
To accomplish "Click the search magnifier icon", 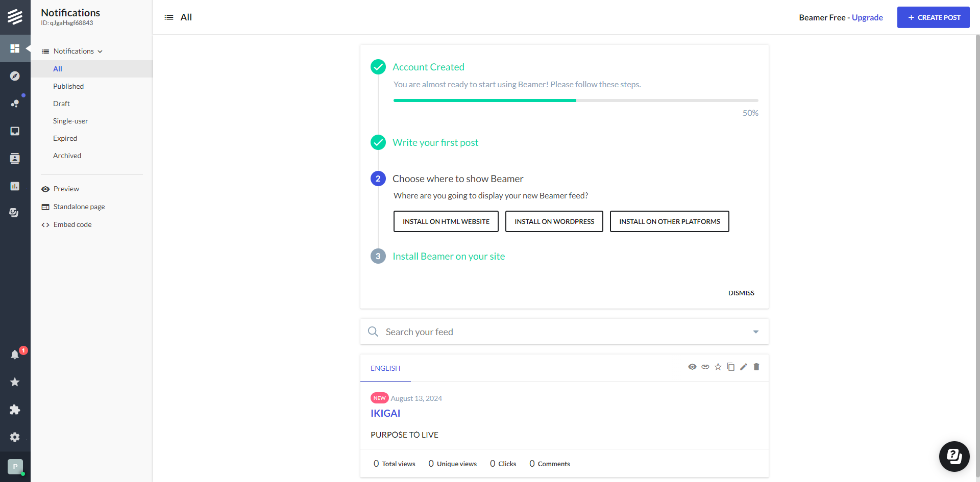I will 373,332.
